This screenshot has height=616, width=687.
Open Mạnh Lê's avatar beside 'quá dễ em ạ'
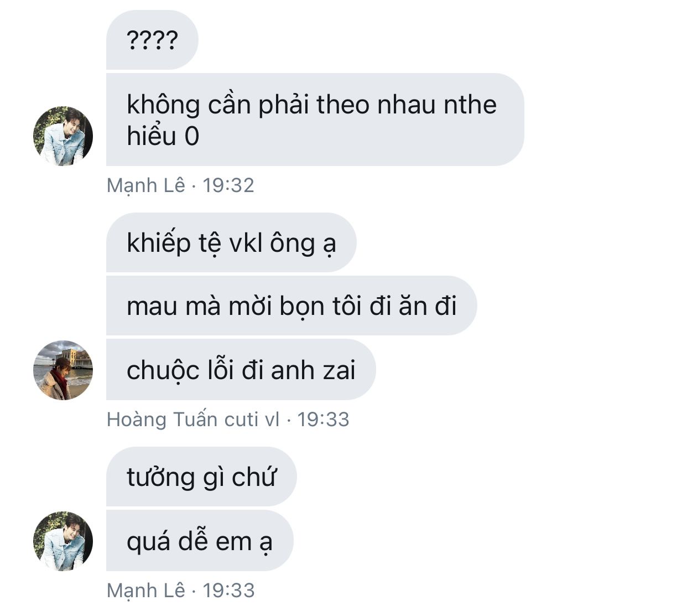pos(63,541)
